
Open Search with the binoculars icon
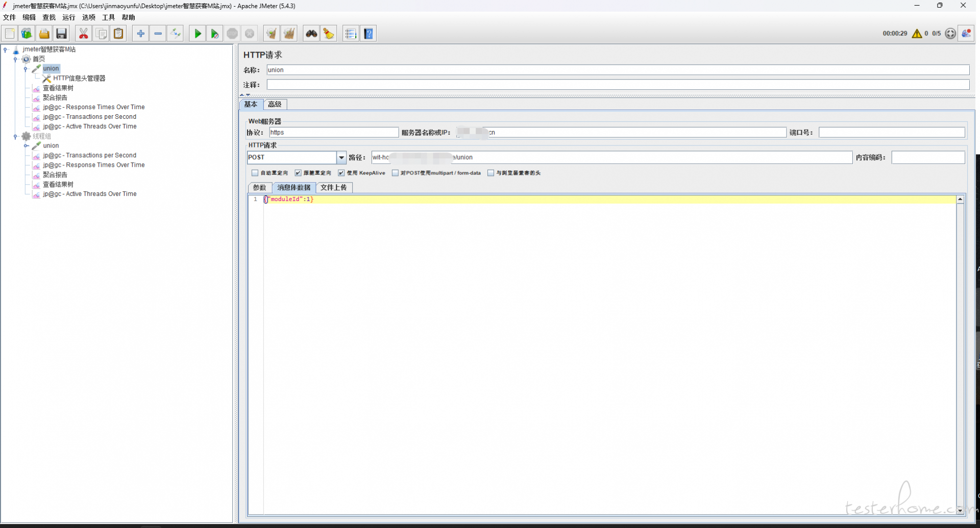pyautogui.click(x=311, y=34)
